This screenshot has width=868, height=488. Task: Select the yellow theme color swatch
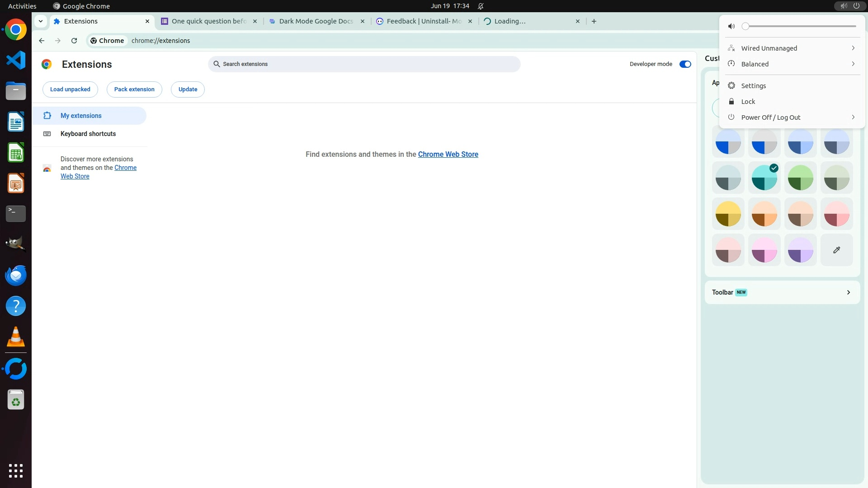coord(728,214)
